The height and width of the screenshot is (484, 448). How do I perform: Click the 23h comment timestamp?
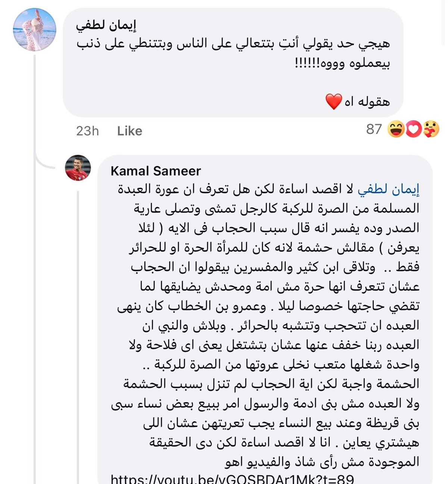pyautogui.click(x=87, y=131)
